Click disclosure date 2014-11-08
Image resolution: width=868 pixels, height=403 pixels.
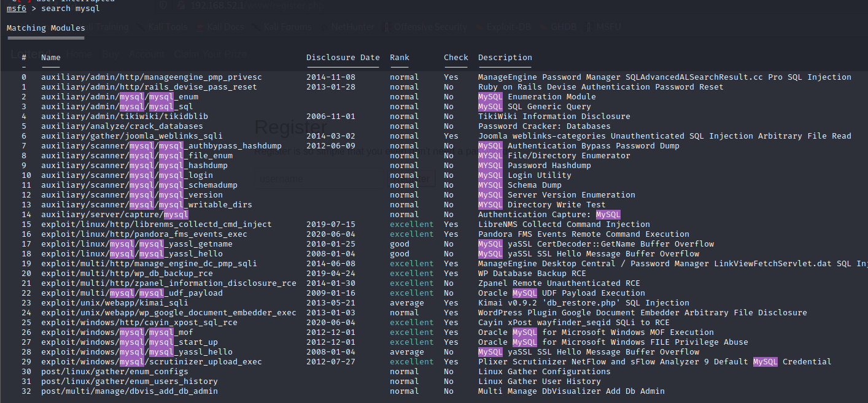331,77
